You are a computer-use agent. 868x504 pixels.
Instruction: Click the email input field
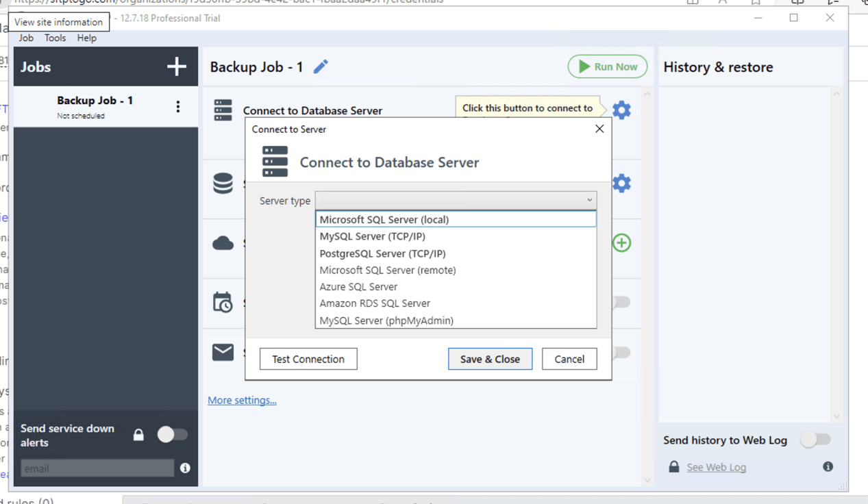(96, 468)
